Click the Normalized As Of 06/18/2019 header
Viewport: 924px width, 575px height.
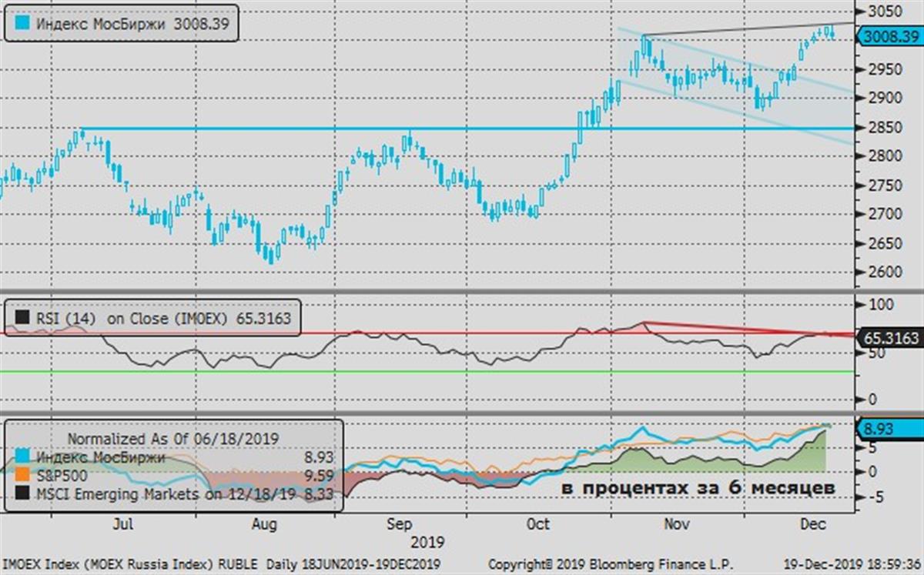172,439
